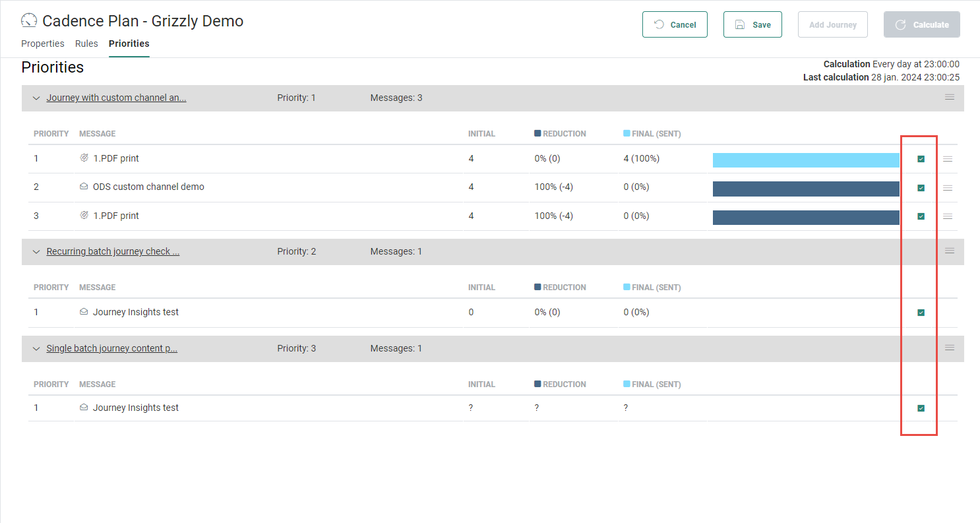Click the Cadence Plan gauge icon in title
The width and height of the screenshot is (980, 523).
(x=29, y=21)
